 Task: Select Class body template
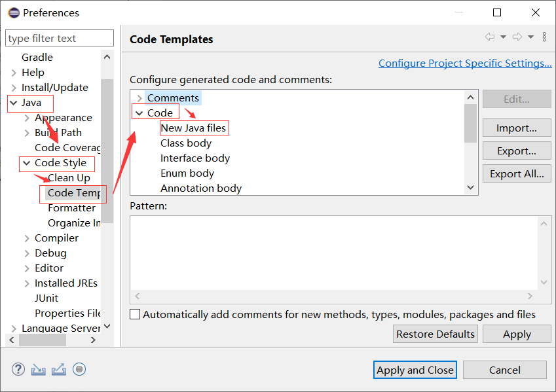[186, 143]
